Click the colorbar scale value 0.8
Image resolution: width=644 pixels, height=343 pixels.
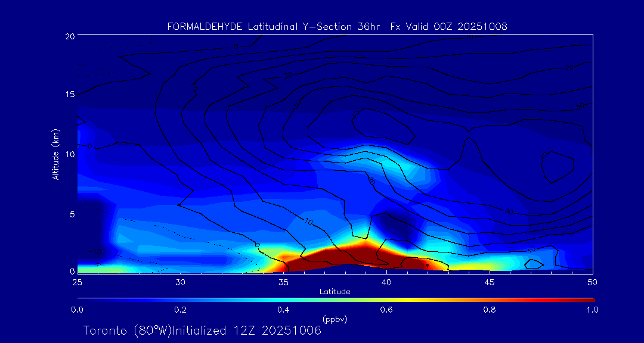point(490,310)
